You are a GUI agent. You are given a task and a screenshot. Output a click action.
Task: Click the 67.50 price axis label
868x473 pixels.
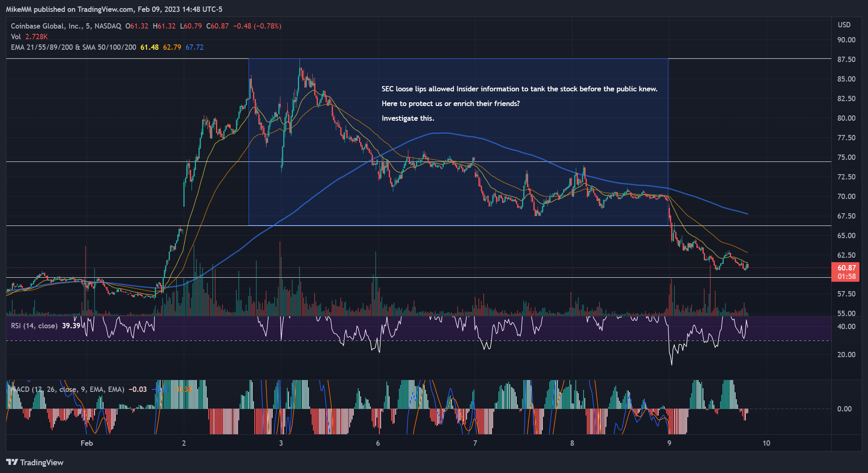coord(846,216)
